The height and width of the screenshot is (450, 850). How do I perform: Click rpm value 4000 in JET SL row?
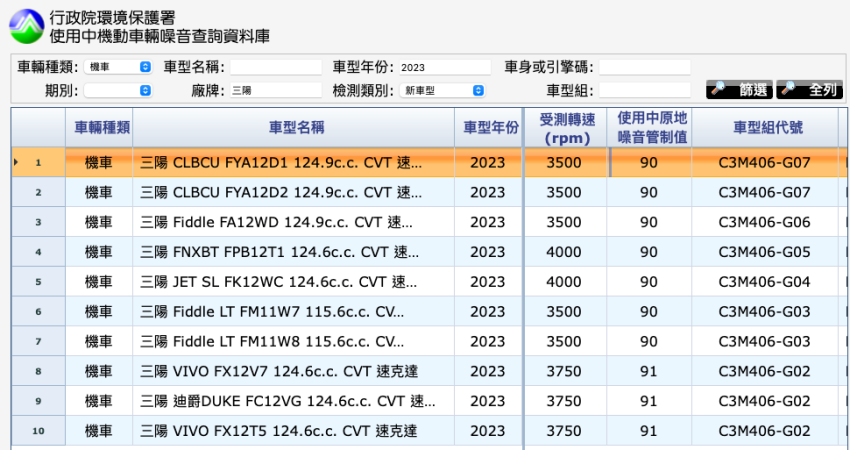click(x=564, y=281)
